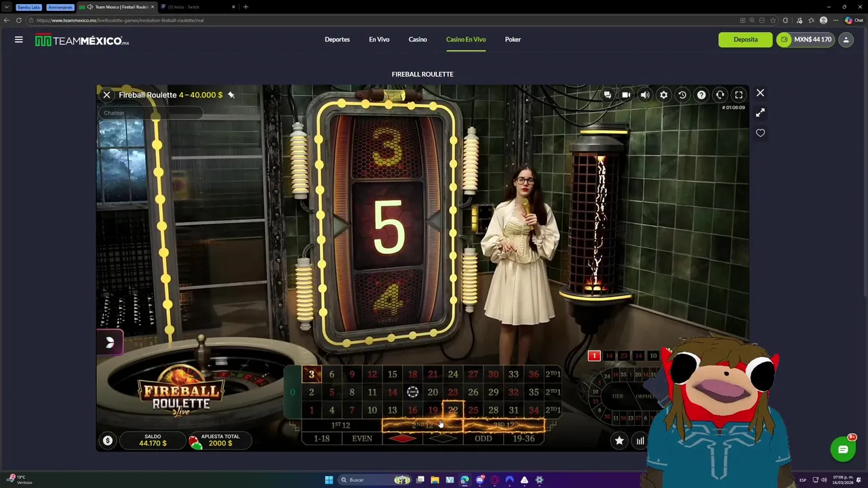Open the game chat icon
868x488 pixels.
(608, 95)
